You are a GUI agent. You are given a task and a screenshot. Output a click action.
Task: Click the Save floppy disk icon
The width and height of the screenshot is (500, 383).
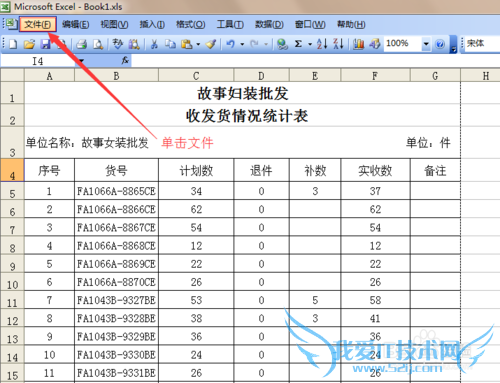(x=45, y=44)
